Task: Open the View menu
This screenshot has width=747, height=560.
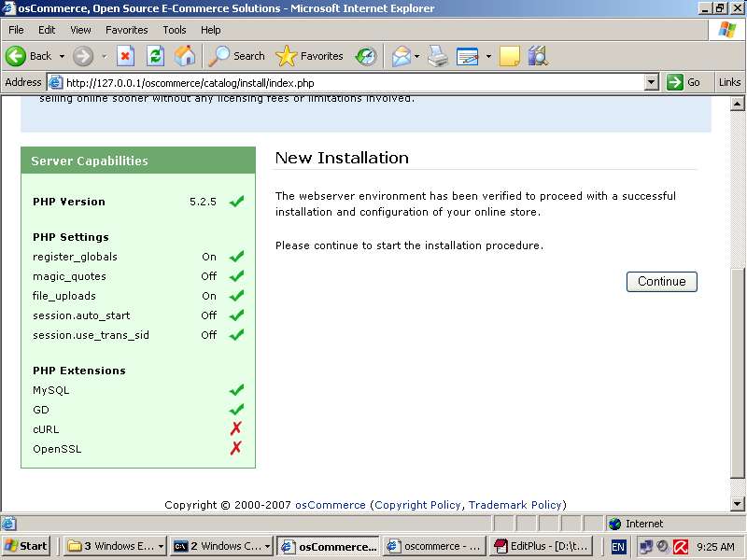Action: coord(80,30)
